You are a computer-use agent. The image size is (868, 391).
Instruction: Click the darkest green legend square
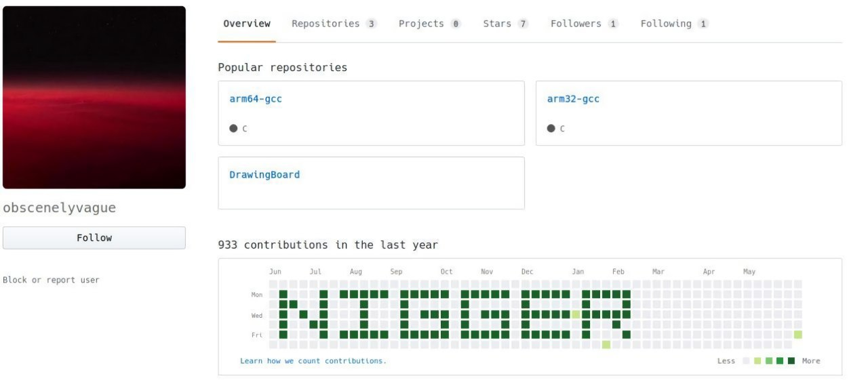[791, 361]
